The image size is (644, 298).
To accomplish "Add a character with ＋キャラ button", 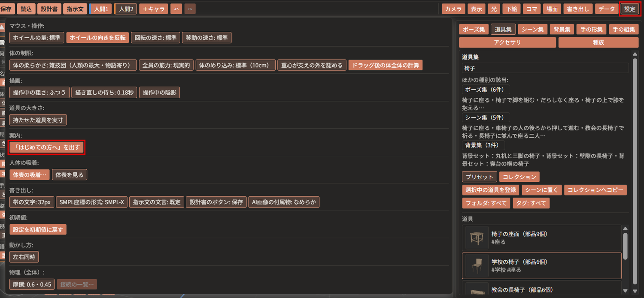I will click(x=154, y=9).
